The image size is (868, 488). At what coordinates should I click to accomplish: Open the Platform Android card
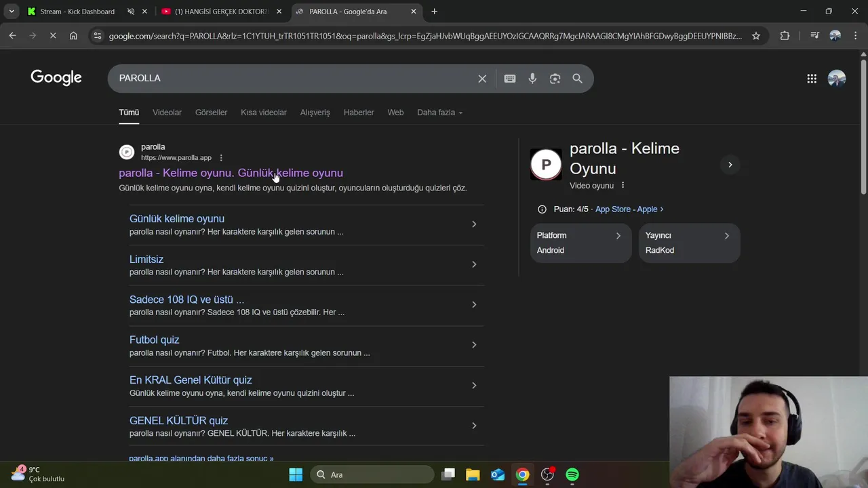coord(580,243)
